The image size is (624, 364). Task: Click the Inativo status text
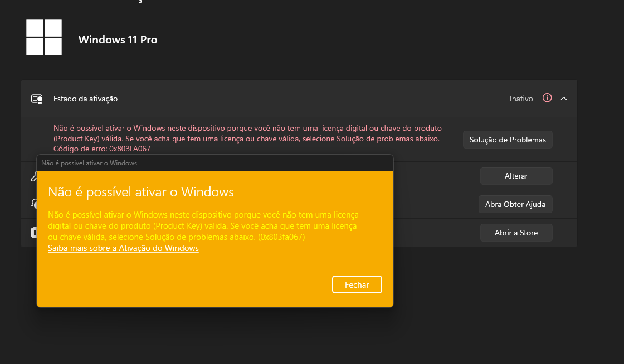(521, 99)
